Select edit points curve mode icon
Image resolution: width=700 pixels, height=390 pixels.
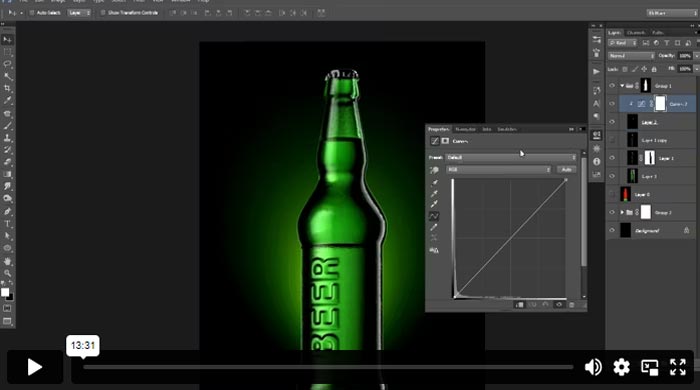(434, 216)
